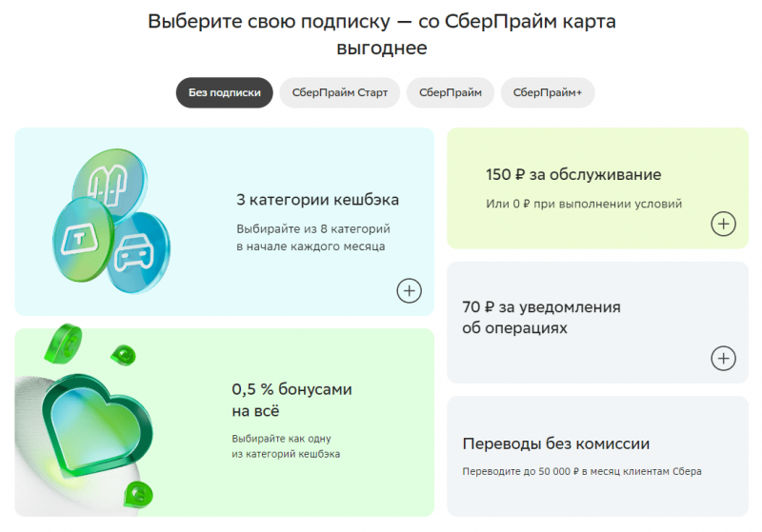Viewport: 762px width, 532px height.
Task: Expand the 3 категории кешбэка card plus
Action: [410, 291]
